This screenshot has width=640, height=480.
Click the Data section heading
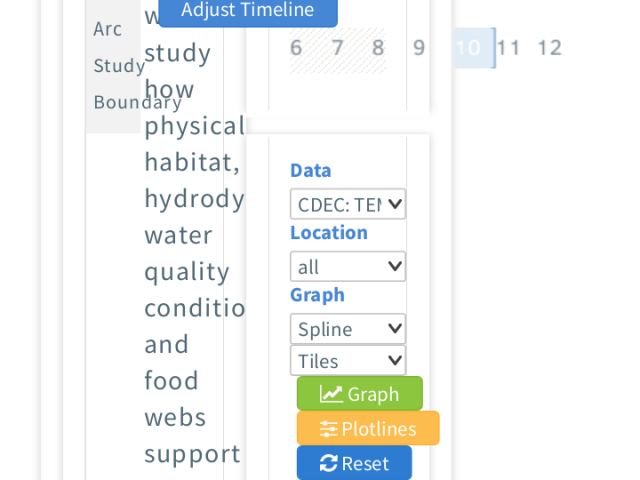coord(311,171)
